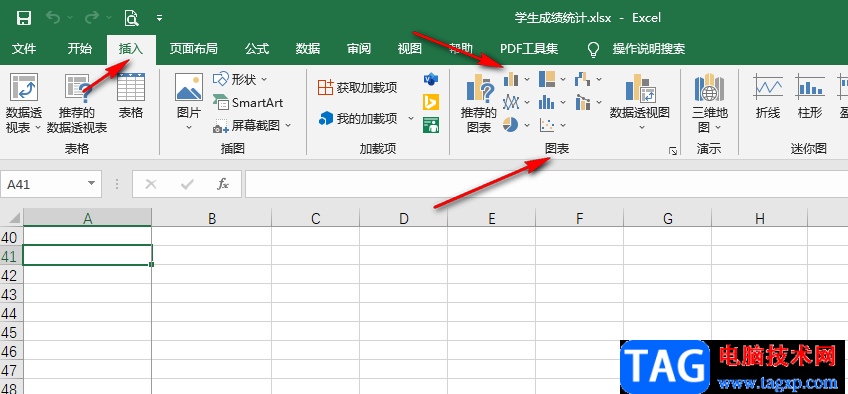
Task: Click the SmartArt button
Action: click(248, 102)
